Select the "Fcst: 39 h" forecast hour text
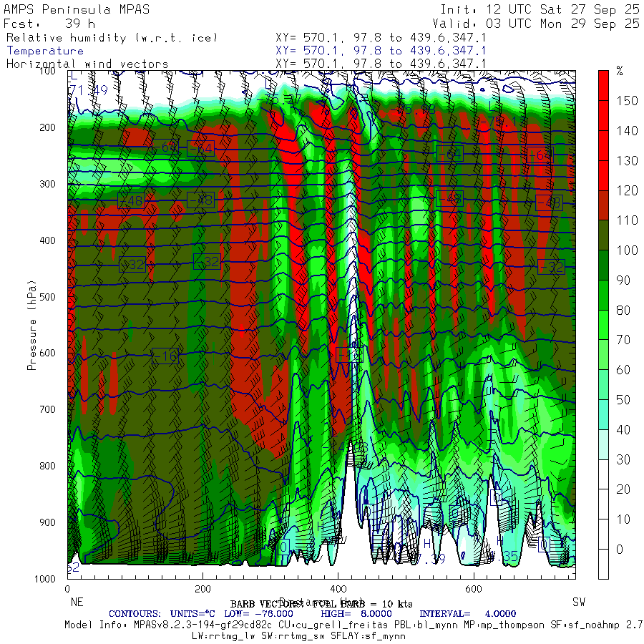 coord(49,24)
